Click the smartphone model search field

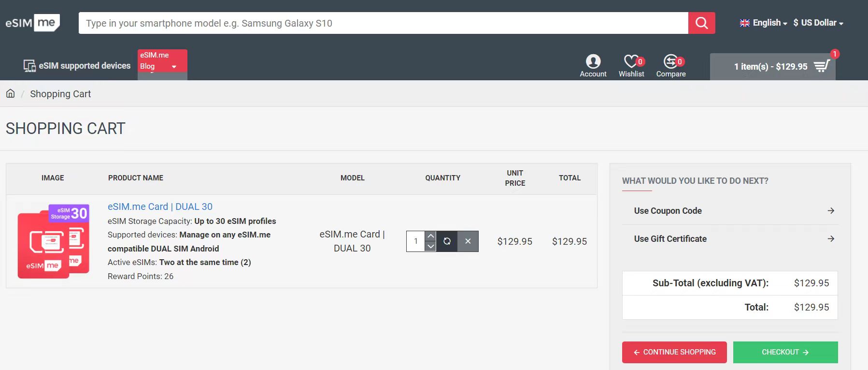click(383, 23)
